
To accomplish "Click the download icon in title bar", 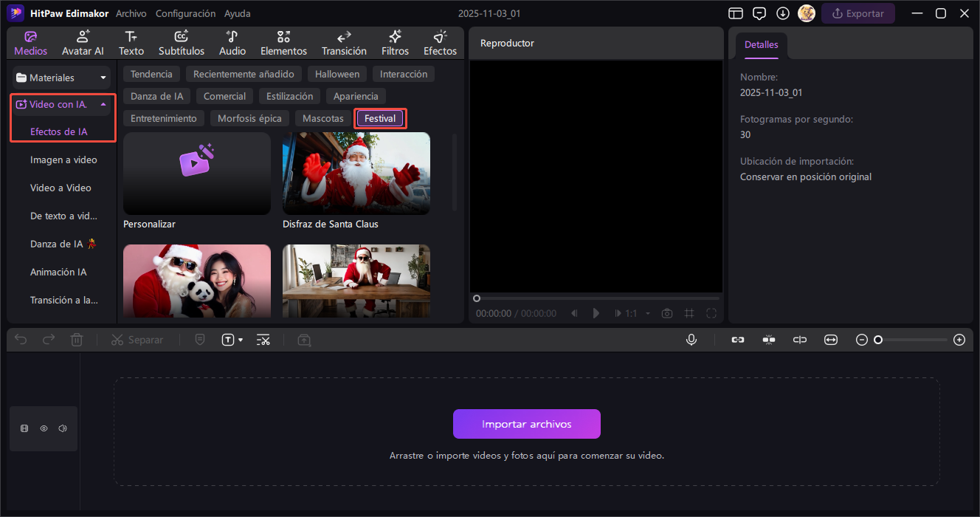I will pos(783,13).
